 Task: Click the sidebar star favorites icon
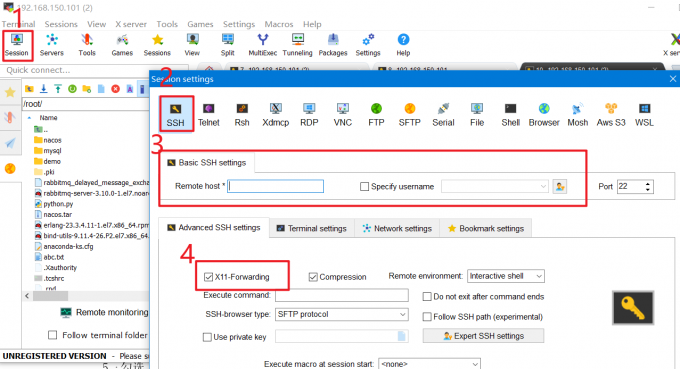(10, 92)
